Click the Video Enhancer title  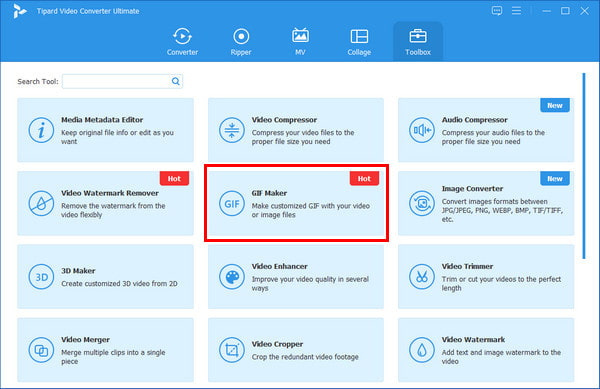[279, 266]
